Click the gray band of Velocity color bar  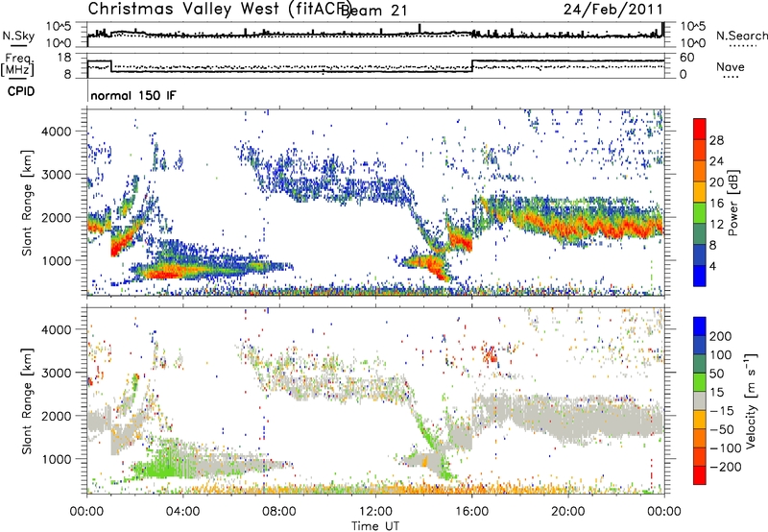[700, 400]
